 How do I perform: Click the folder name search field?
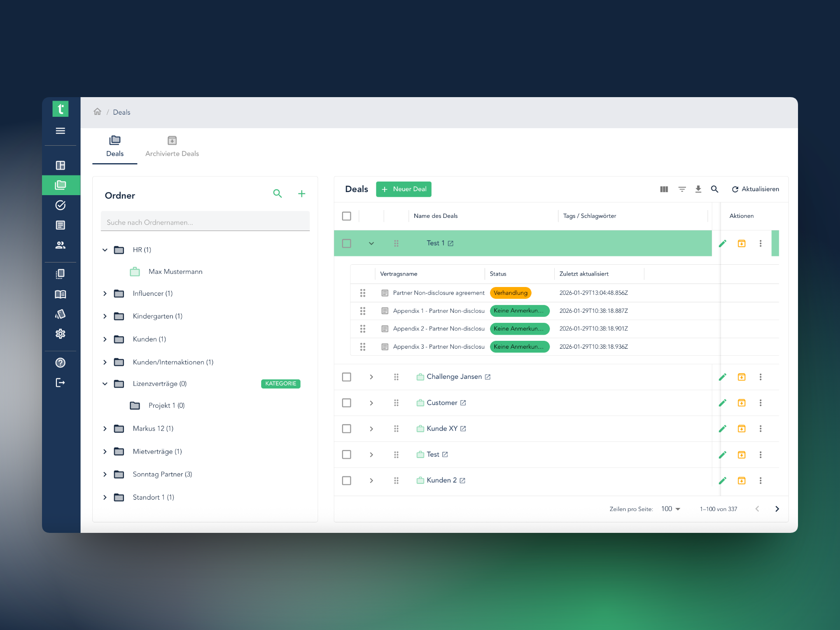point(205,222)
